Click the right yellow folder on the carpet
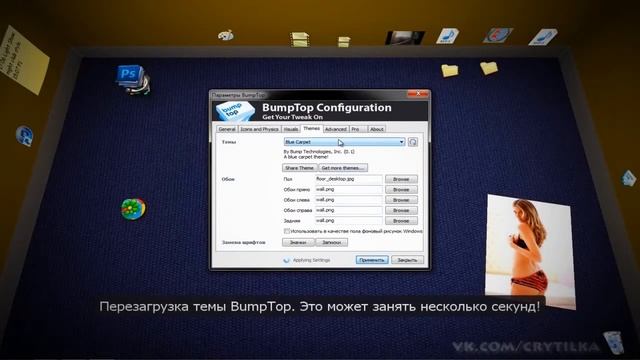The width and height of the screenshot is (640, 360). (x=489, y=68)
